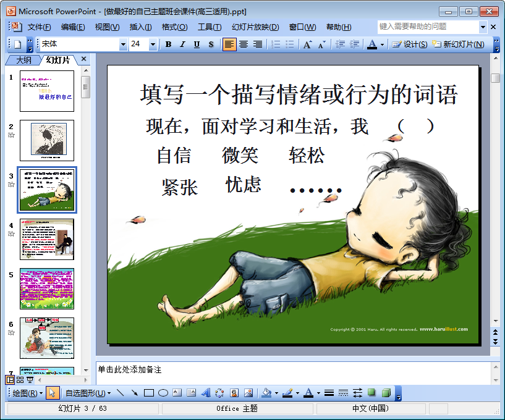Select slide 6 thumbnail

coord(47,338)
